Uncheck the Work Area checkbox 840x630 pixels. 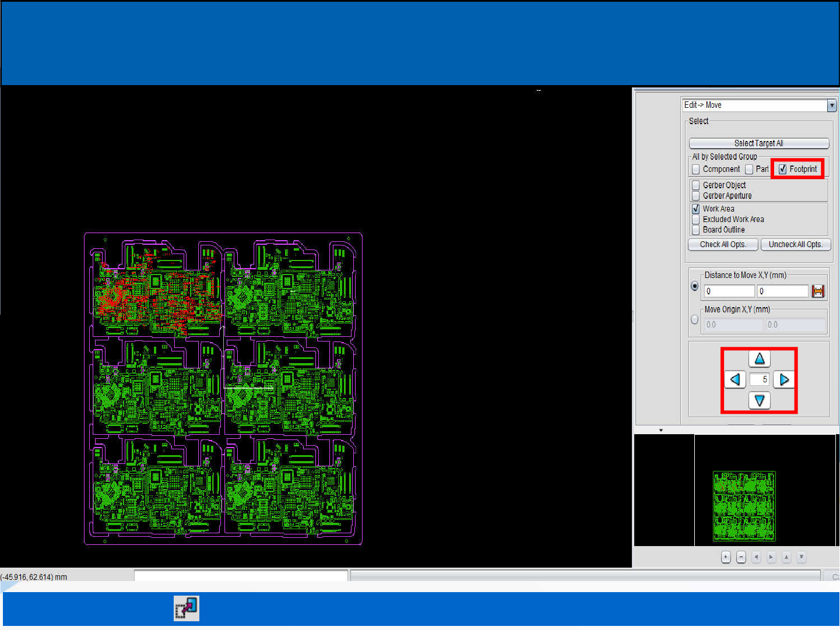pos(696,209)
